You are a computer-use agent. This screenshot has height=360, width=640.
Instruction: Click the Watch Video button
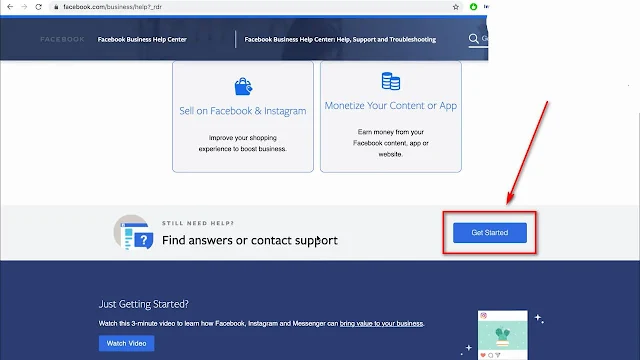coord(127,343)
